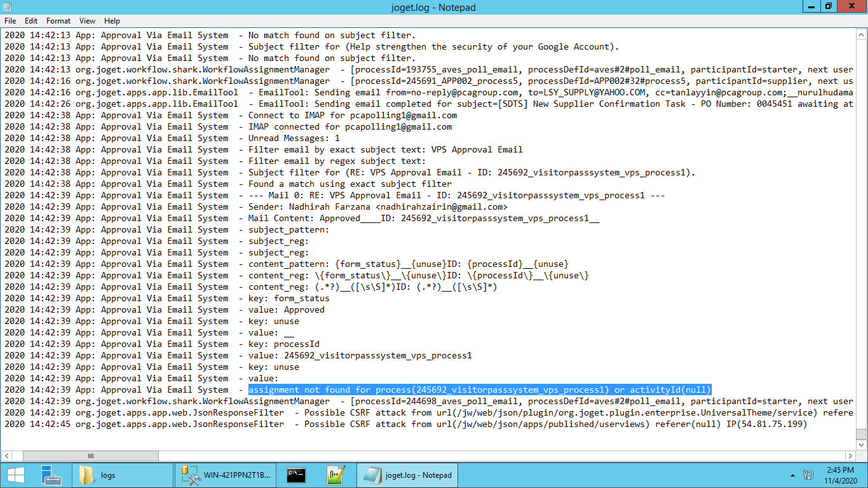
Task: Open the Edit menu
Action: click(x=31, y=21)
